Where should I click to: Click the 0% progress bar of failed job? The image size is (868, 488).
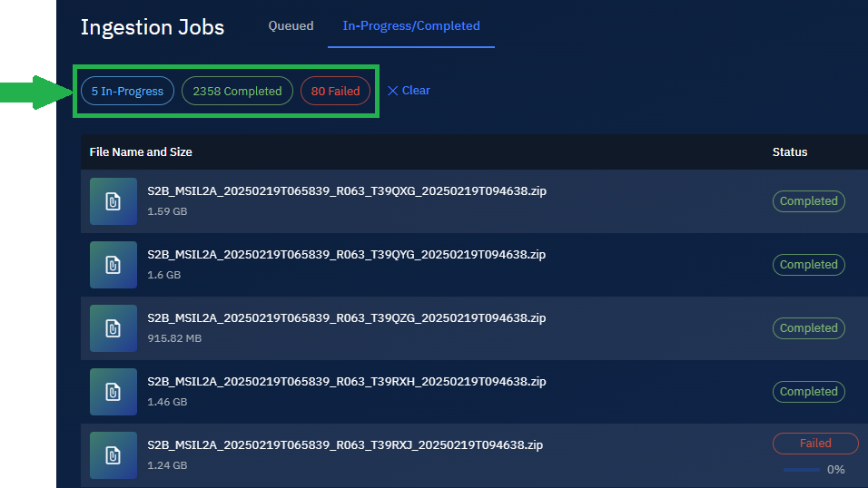(x=802, y=470)
